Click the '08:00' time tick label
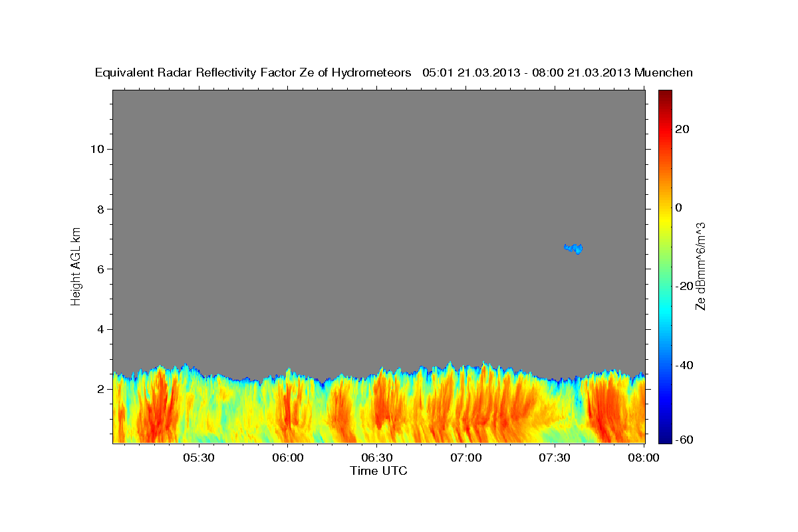This screenshot has width=798, height=532. coord(644,458)
